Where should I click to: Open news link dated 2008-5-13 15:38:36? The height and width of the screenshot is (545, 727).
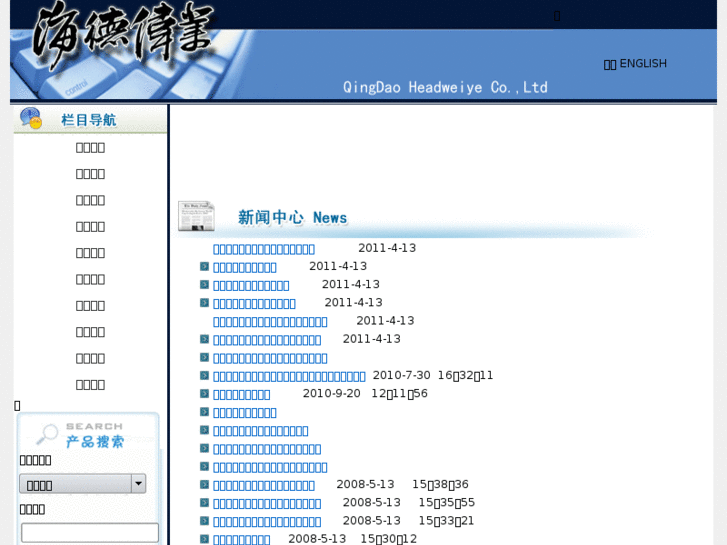(264, 485)
